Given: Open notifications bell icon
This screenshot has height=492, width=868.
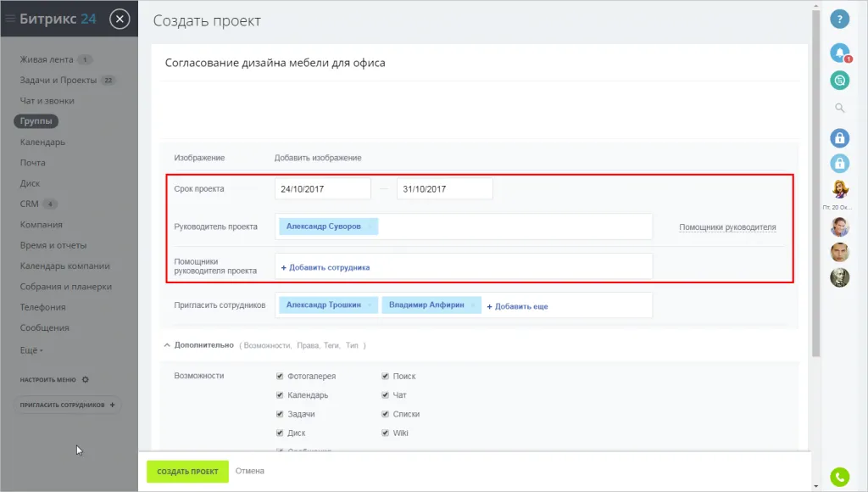Looking at the screenshot, I should click(839, 53).
